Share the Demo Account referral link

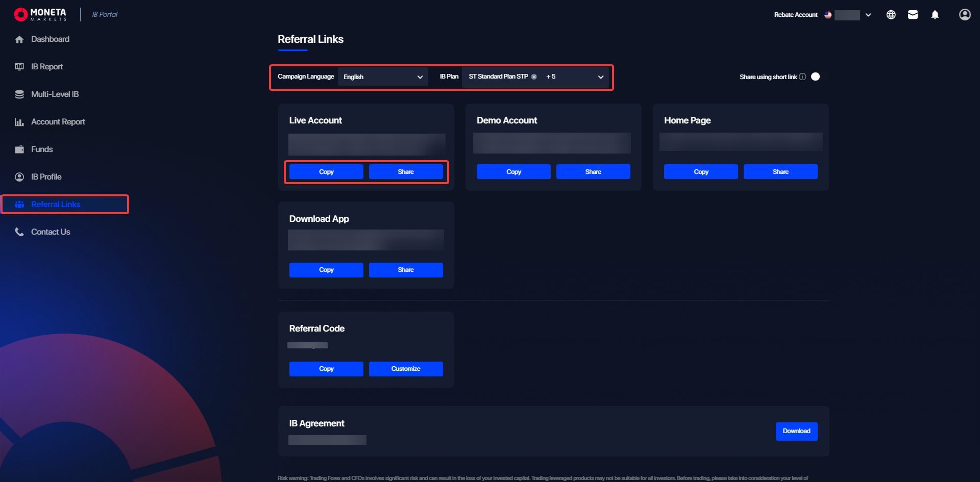tap(593, 172)
